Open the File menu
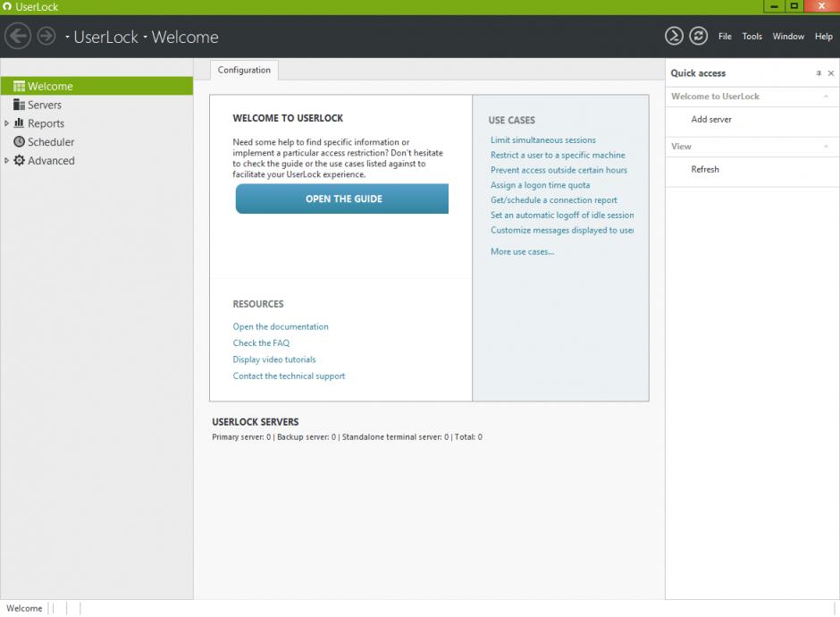 (725, 37)
